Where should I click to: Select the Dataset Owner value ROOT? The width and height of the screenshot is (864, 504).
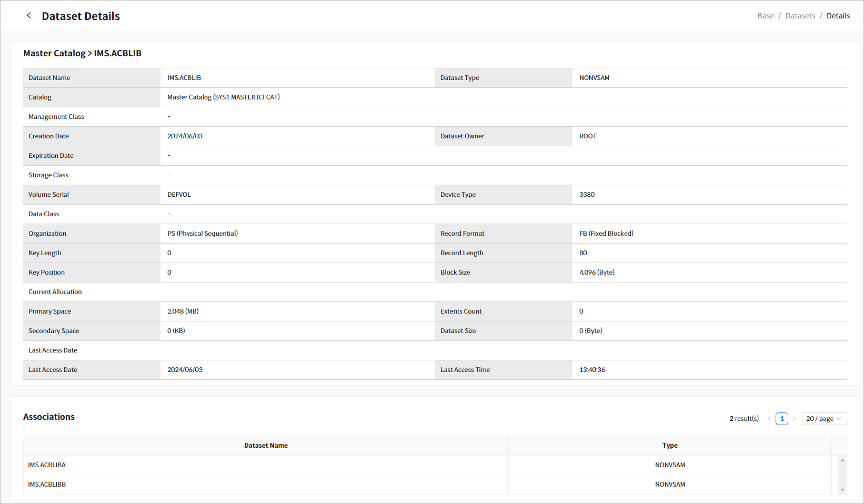[x=588, y=136]
